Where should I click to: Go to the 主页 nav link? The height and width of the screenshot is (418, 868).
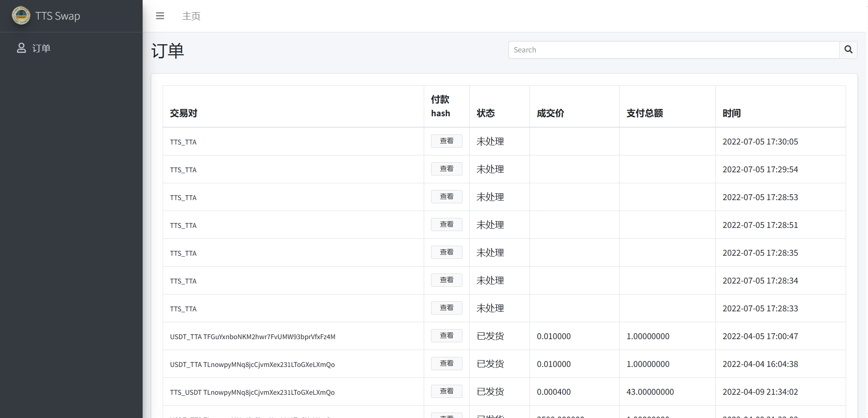click(191, 16)
